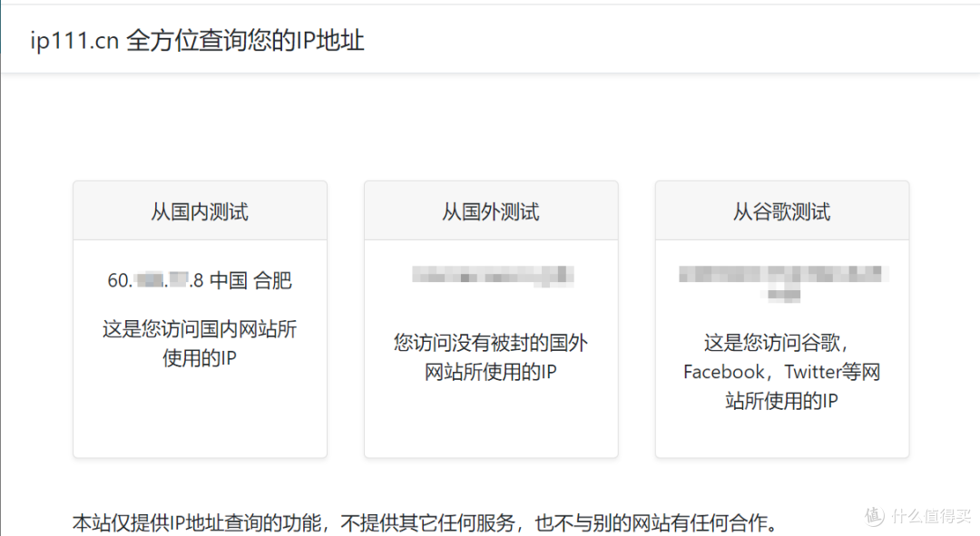Click the Google test result card
The image size is (980, 536).
click(x=781, y=317)
